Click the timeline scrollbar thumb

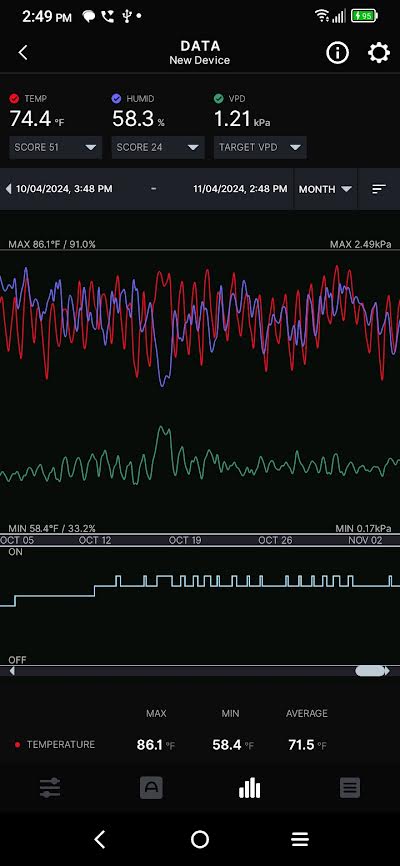coord(370,671)
